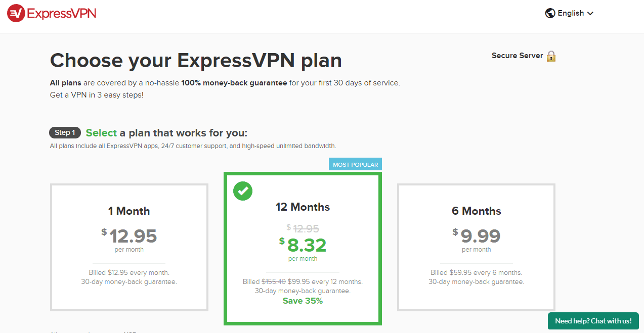Click the Step 1 badge
Image resolution: width=644 pixels, height=333 pixels.
pyautogui.click(x=65, y=132)
